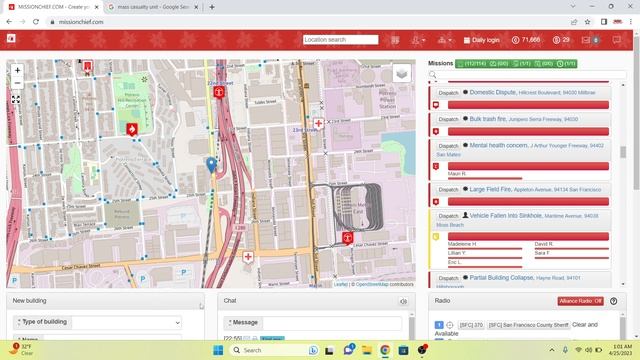Click the MissionChief logo in the header

click(11, 38)
